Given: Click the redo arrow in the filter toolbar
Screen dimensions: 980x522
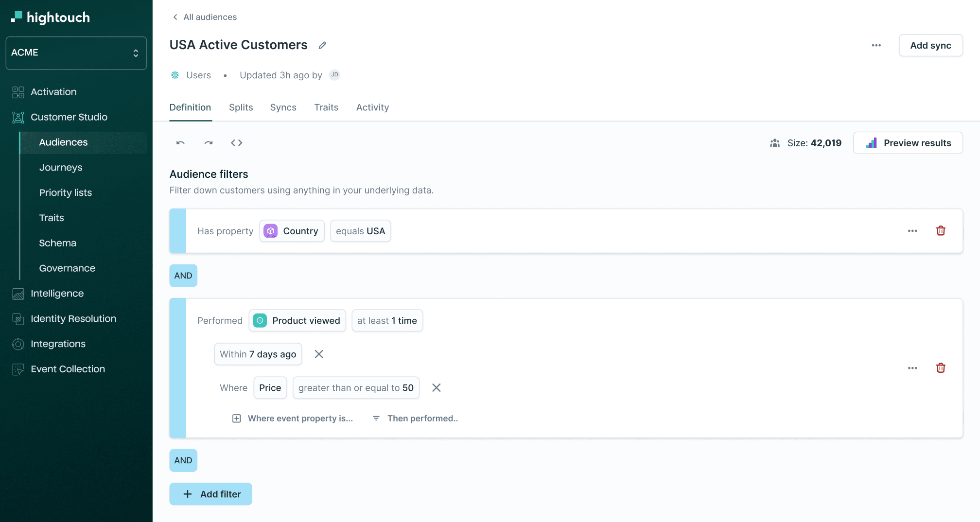Looking at the screenshot, I should [x=208, y=142].
